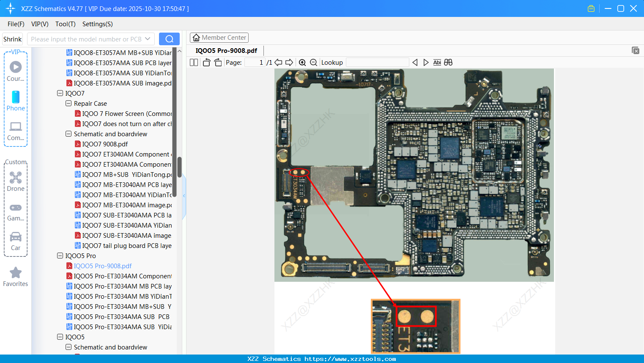Open IQOO 7 Flower Screen repair case

pyautogui.click(x=123, y=113)
